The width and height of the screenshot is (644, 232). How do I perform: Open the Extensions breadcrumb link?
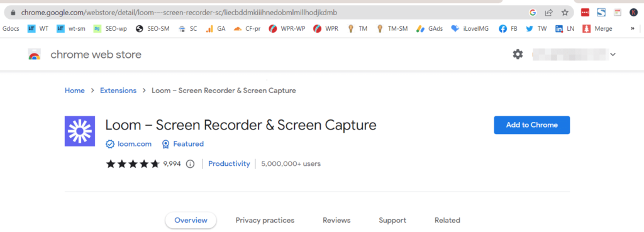tap(118, 91)
